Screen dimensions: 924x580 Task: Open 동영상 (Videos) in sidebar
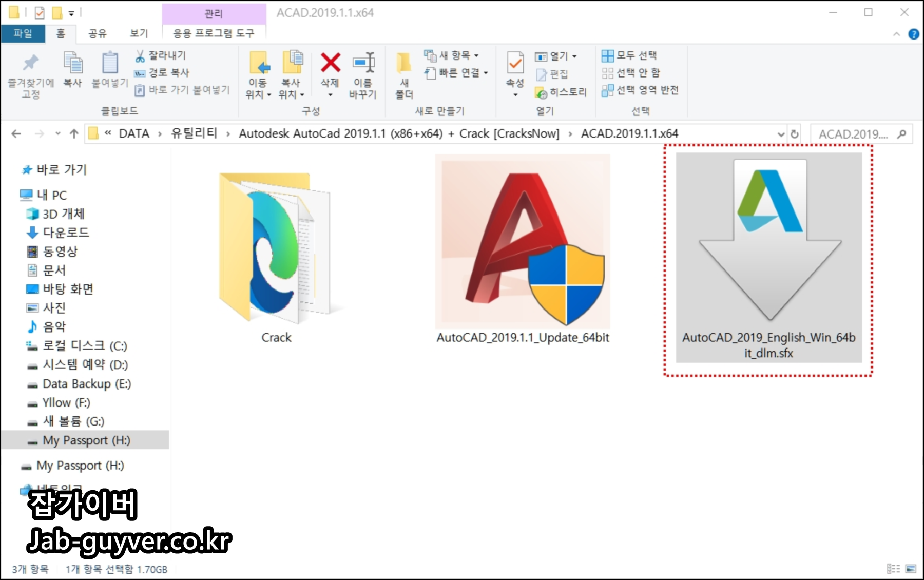point(52,252)
